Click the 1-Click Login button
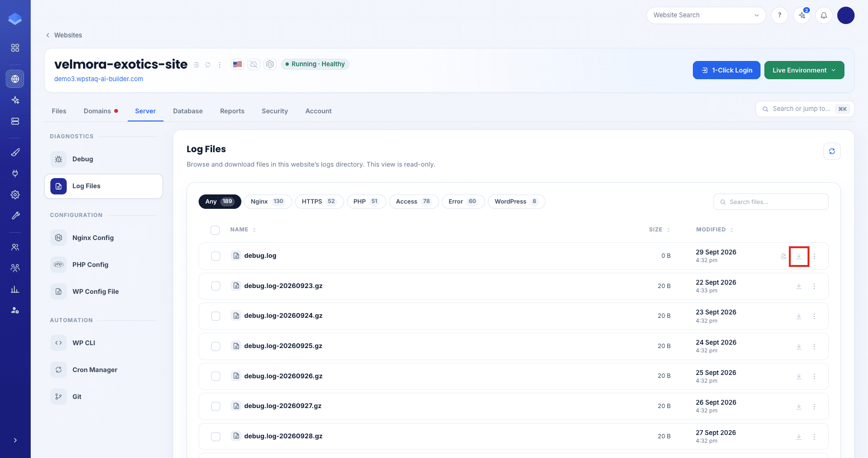 coord(726,70)
